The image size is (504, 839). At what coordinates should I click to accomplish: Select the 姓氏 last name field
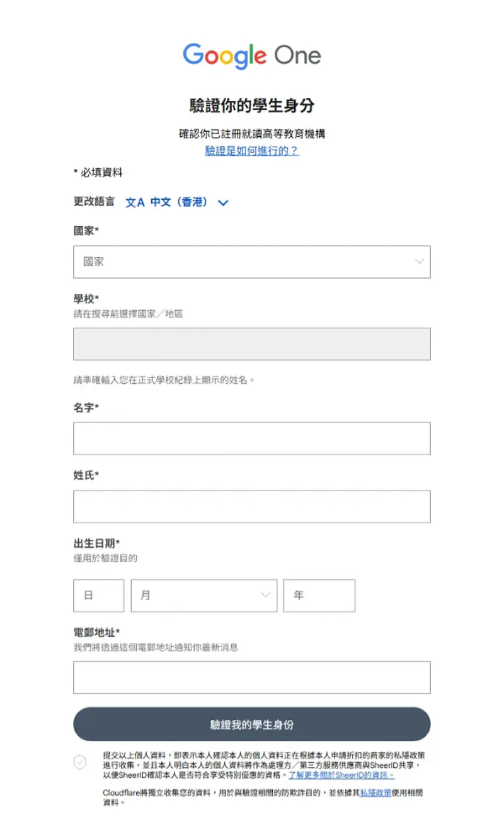(x=252, y=506)
